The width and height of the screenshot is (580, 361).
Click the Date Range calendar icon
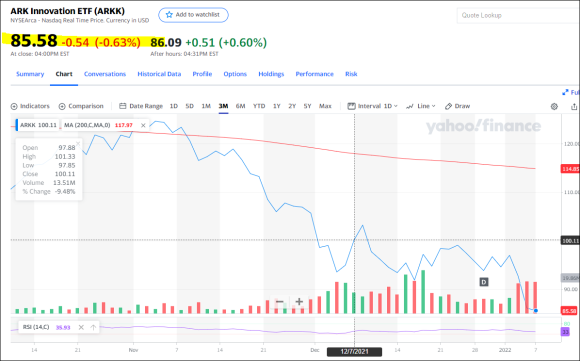click(122, 106)
